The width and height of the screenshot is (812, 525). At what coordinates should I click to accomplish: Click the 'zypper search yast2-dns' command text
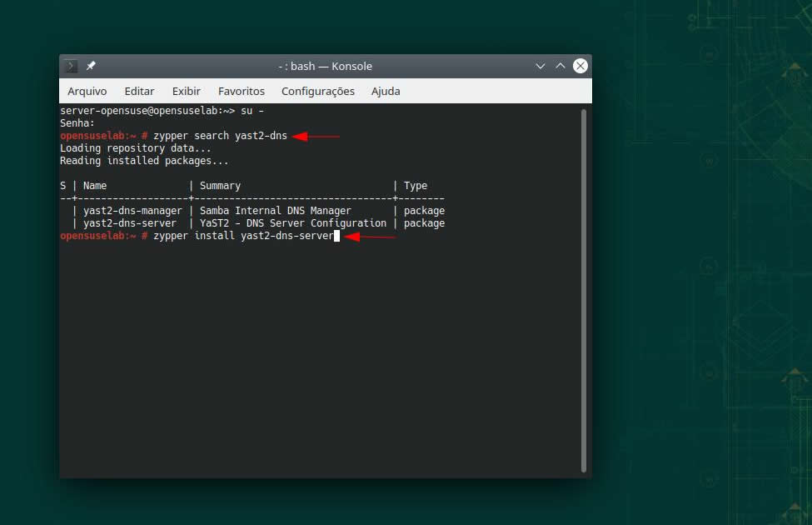(220, 136)
